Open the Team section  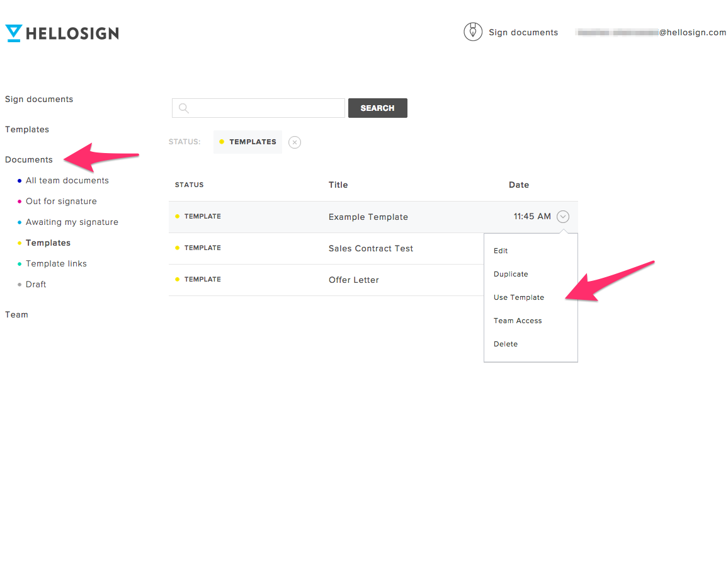[17, 315]
